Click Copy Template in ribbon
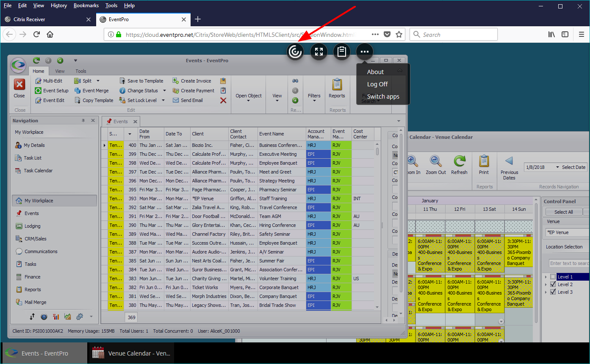The width and height of the screenshot is (590, 364). pyautogui.click(x=94, y=100)
